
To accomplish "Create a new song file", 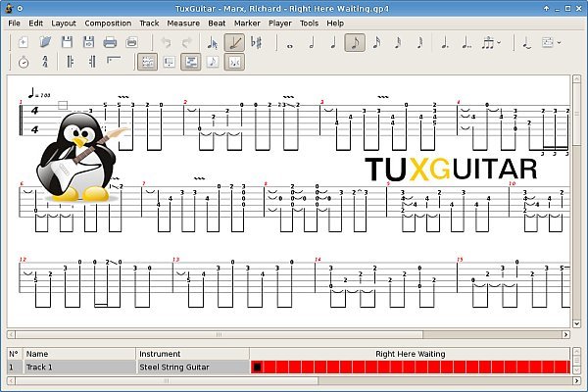I will click(x=23, y=42).
